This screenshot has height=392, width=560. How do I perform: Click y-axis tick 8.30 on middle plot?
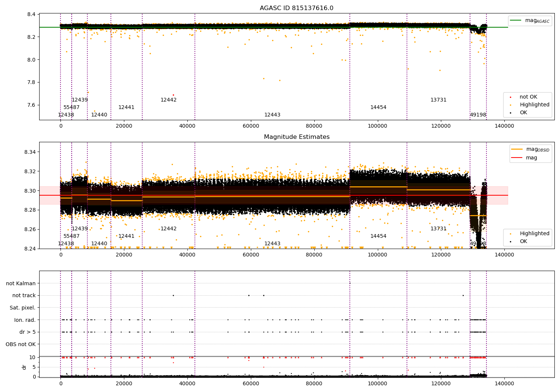click(x=30, y=191)
